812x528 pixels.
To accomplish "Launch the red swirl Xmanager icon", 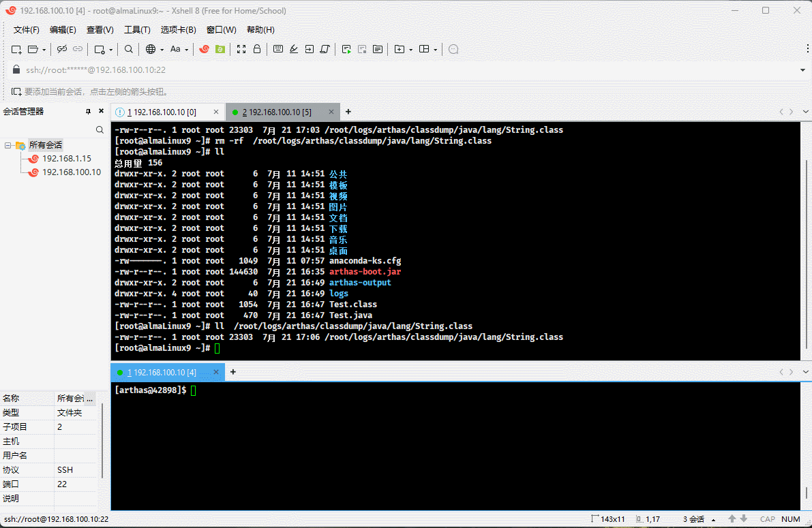I will point(205,49).
